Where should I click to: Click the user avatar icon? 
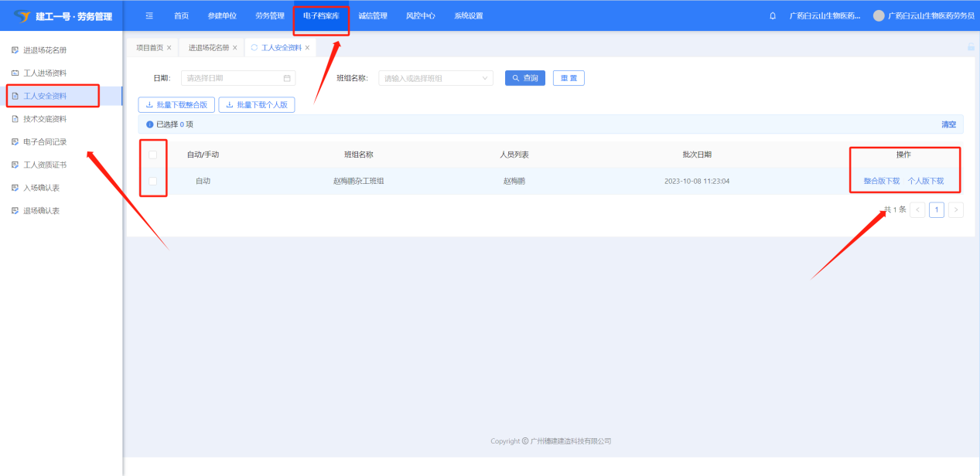click(879, 16)
